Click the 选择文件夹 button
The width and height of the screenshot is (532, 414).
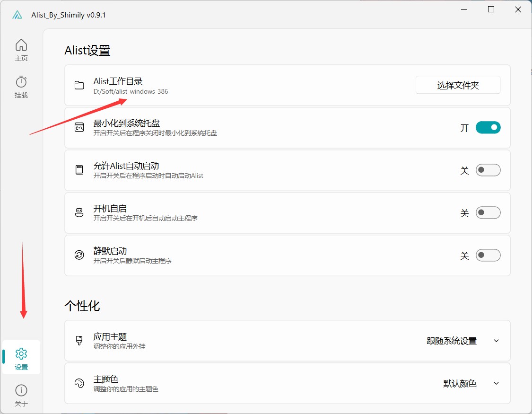click(x=458, y=85)
